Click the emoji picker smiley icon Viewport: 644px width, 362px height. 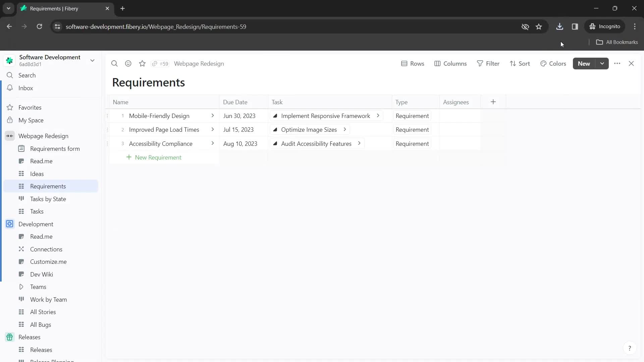128,64
